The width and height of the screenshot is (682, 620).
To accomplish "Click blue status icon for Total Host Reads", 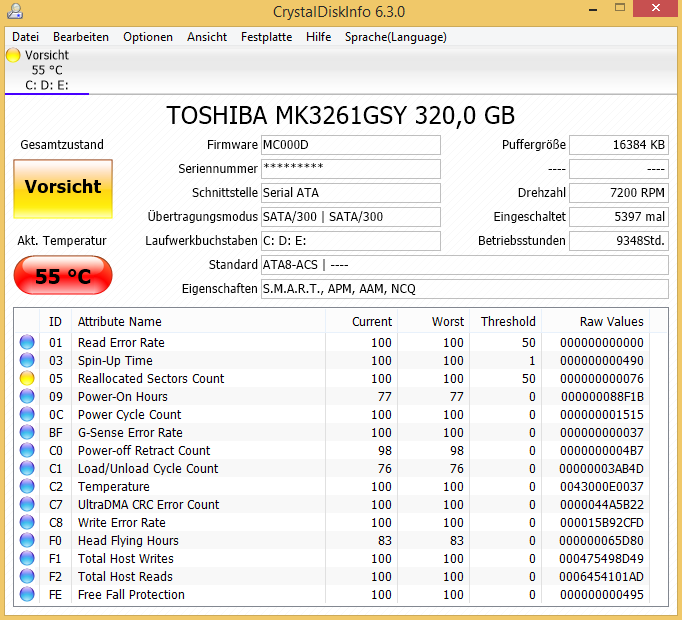I will pos(27,576).
